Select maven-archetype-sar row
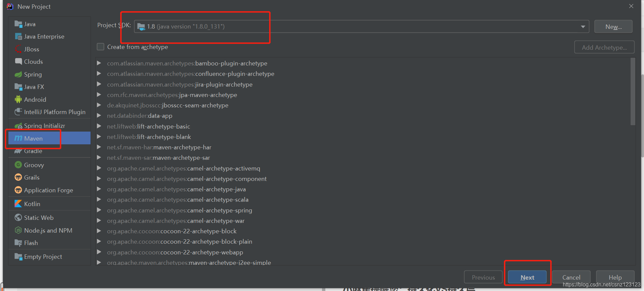Image resolution: width=644 pixels, height=291 pixels. [x=363, y=157]
